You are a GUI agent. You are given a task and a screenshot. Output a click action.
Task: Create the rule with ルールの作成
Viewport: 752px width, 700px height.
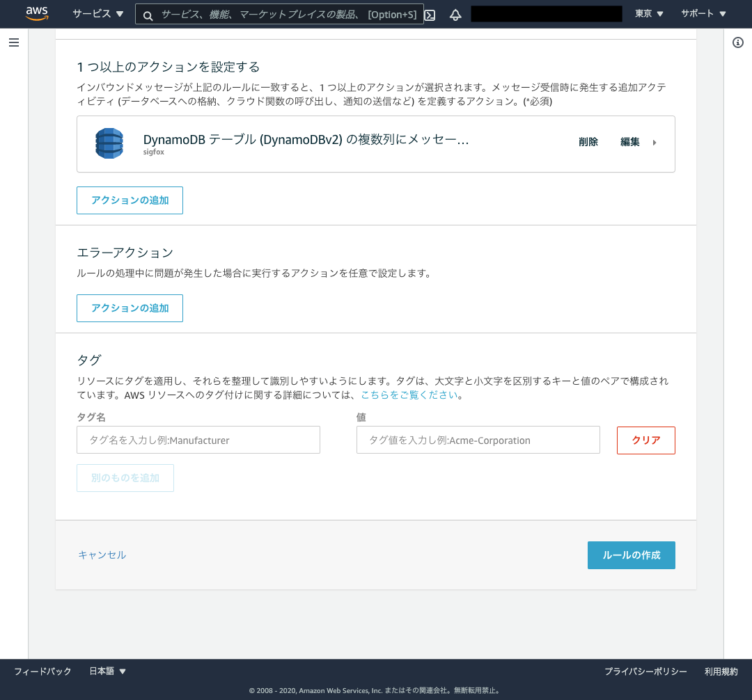631,555
